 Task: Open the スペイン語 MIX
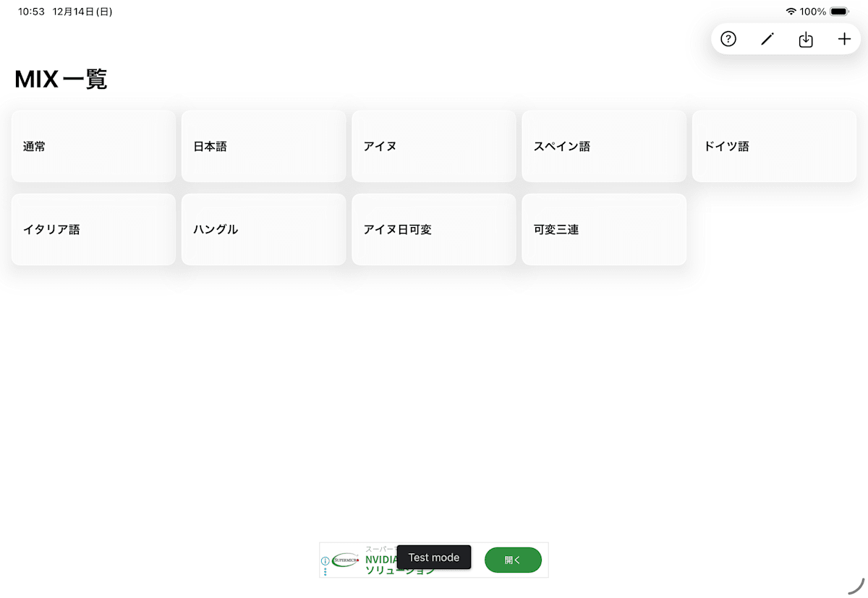tap(604, 146)
